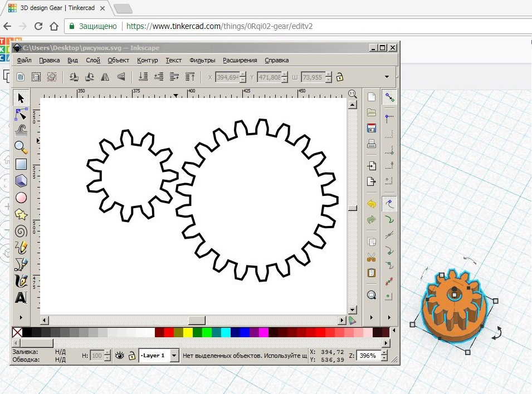Expand more commands bar items

pyautogui.click(x=371, y=317)
